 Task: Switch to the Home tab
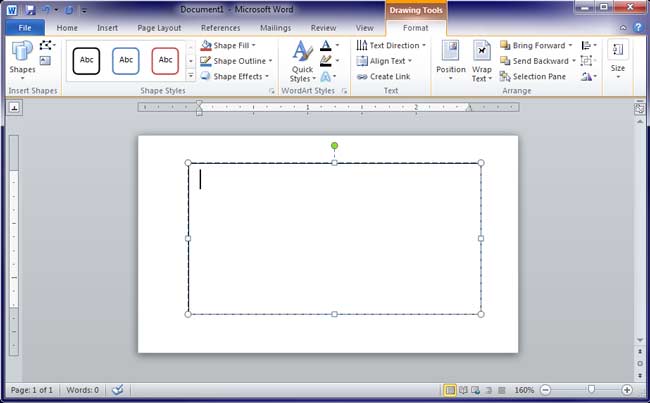(x=67, y=28)
